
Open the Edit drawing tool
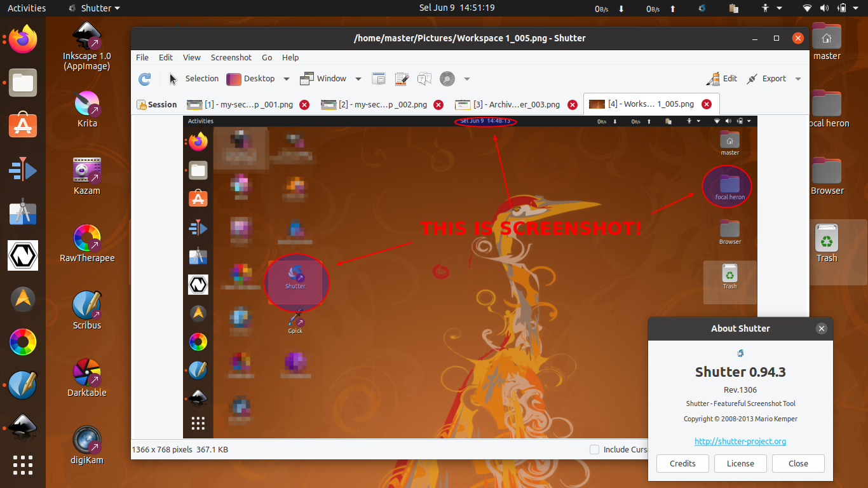[x=722, y=79]
